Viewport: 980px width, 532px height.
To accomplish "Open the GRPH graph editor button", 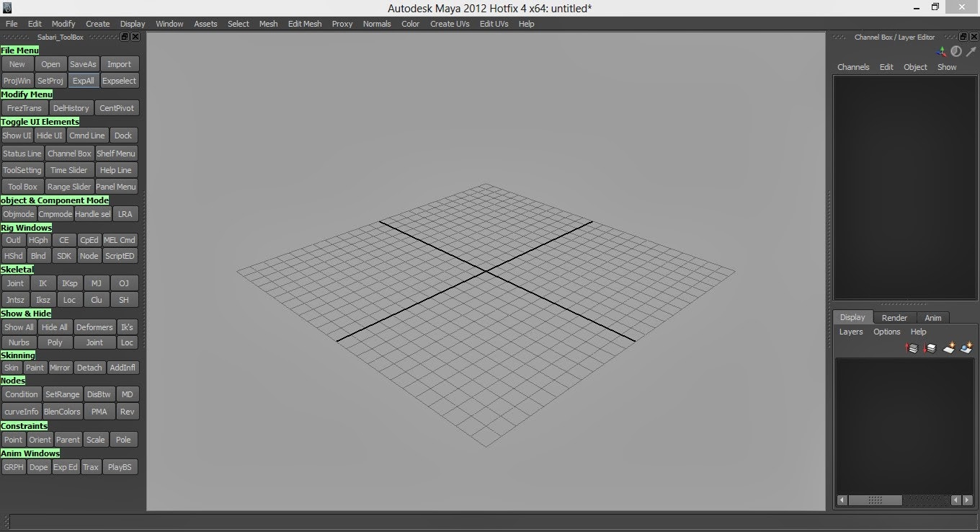I will coord(14,467).
